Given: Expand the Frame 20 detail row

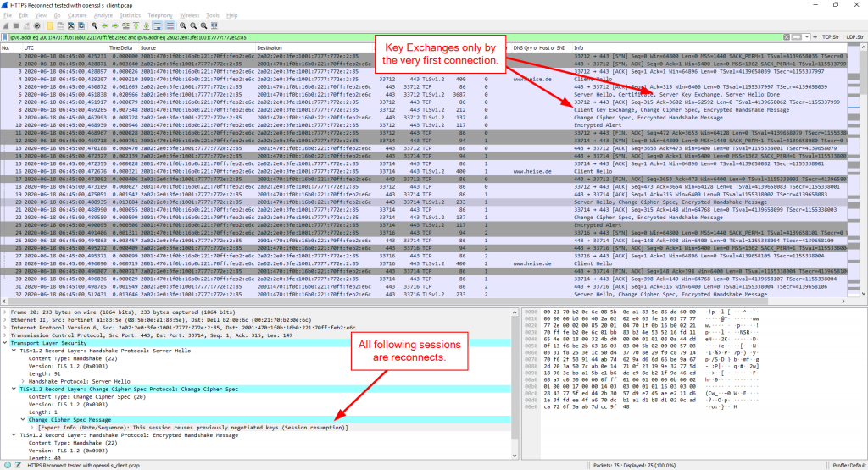Looking at the screenshot, I should [3, 312].
